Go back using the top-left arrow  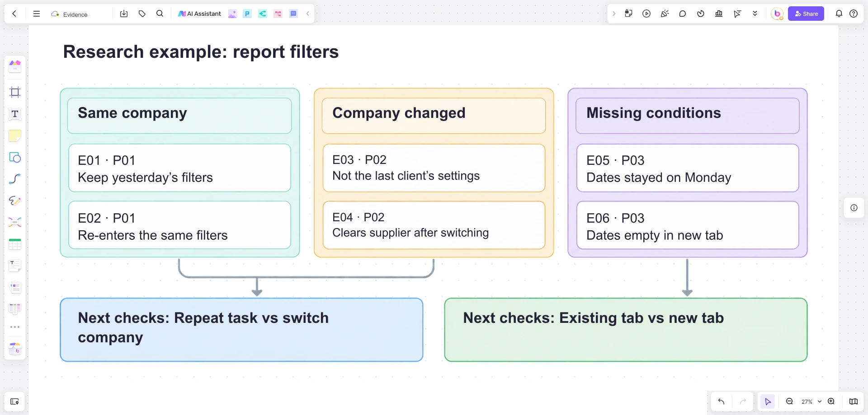point(14,14)
